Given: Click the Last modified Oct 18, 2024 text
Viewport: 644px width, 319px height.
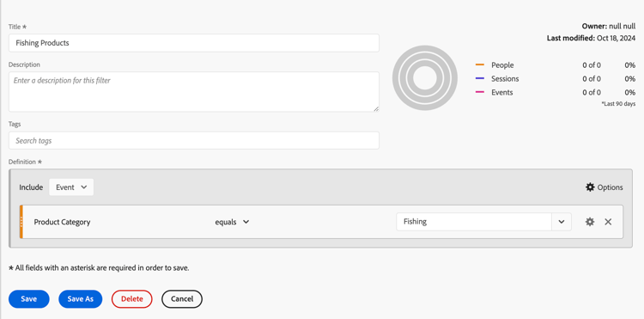Looking at the screenshot, I should [x=591, y=38].
